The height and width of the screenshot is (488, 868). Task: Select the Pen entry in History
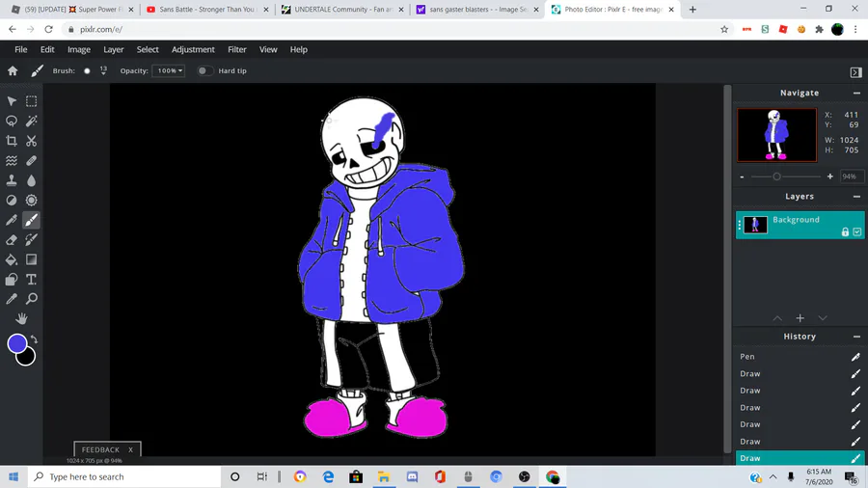click(x=800, y=357)
